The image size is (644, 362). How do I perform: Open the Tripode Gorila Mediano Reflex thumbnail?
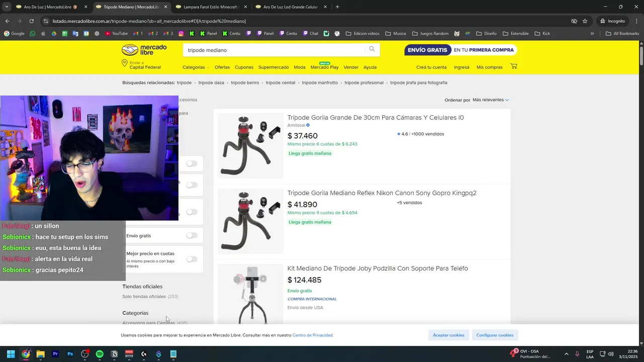pos(251,221)
